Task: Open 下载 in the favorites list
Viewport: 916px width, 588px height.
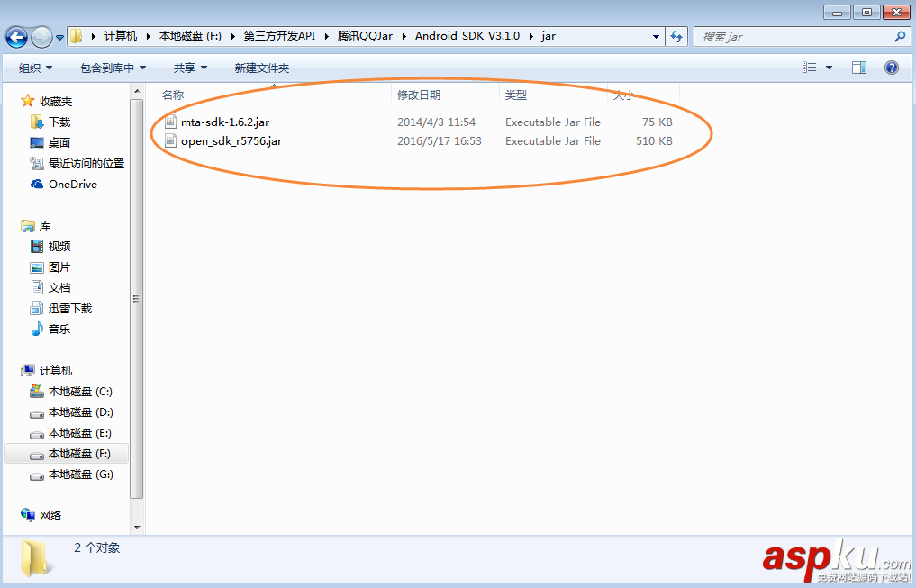Action: coord(59,122)
